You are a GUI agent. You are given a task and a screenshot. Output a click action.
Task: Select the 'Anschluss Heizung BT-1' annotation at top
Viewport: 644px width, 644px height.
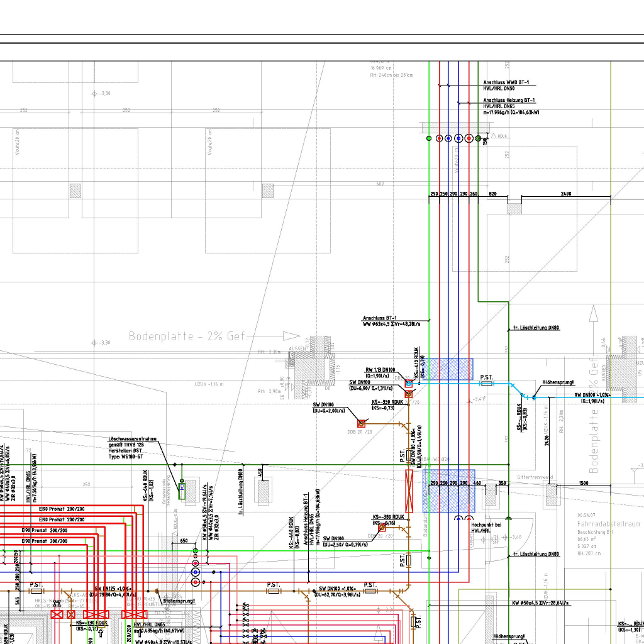click(x=509, y=100)
